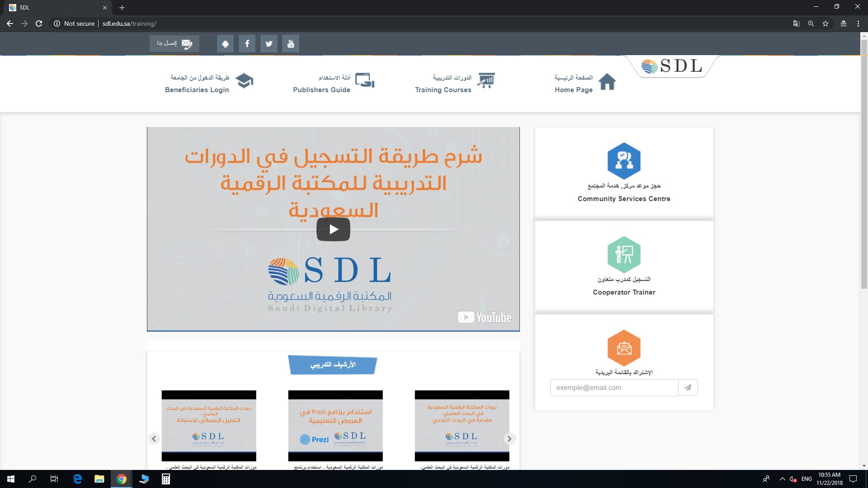Image resolution: width=868 pixels, height=488 pixels.
Task: Click the Android app icon in top bar
Action: pyautogui.click(x=225, y=44)
